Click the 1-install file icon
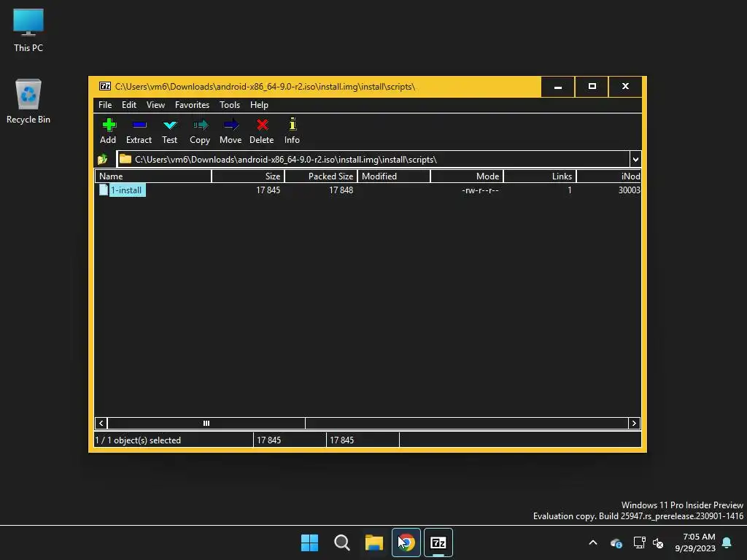 tap(104, 190)
